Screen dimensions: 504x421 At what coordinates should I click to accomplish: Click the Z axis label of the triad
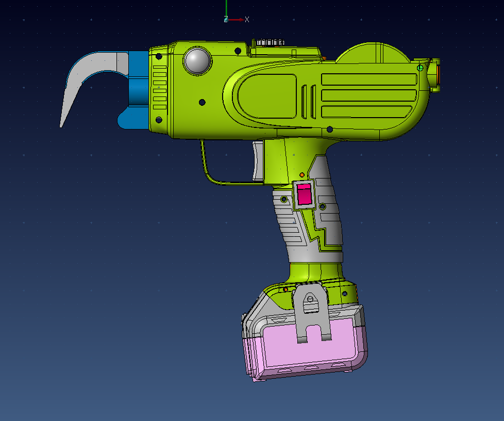226,19
